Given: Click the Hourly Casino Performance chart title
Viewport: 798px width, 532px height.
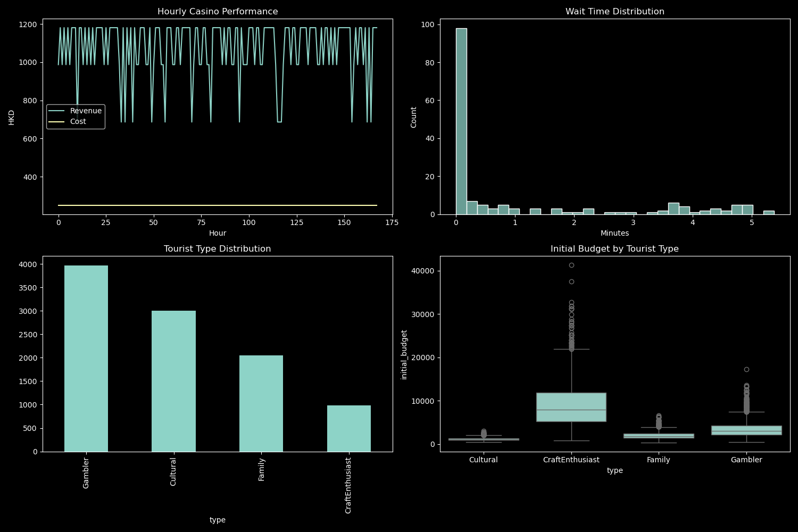Looking at the screenshot, I should (x=218, y=12).
